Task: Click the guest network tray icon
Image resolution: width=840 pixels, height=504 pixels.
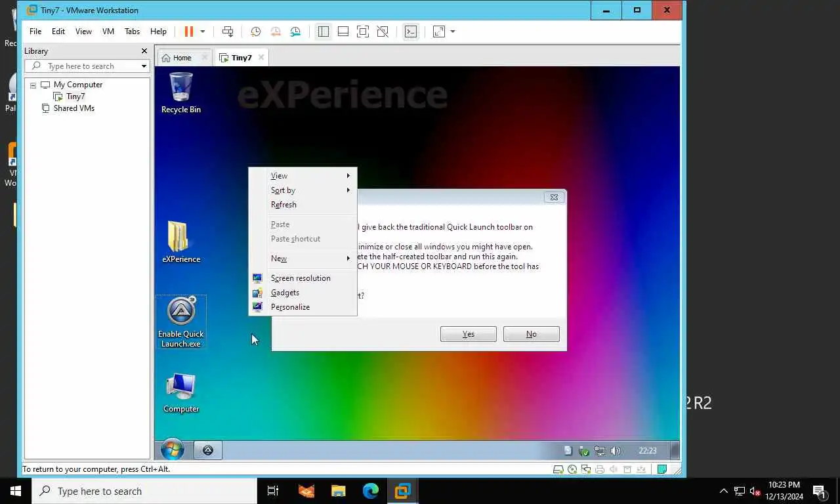Action: [600, 451]
